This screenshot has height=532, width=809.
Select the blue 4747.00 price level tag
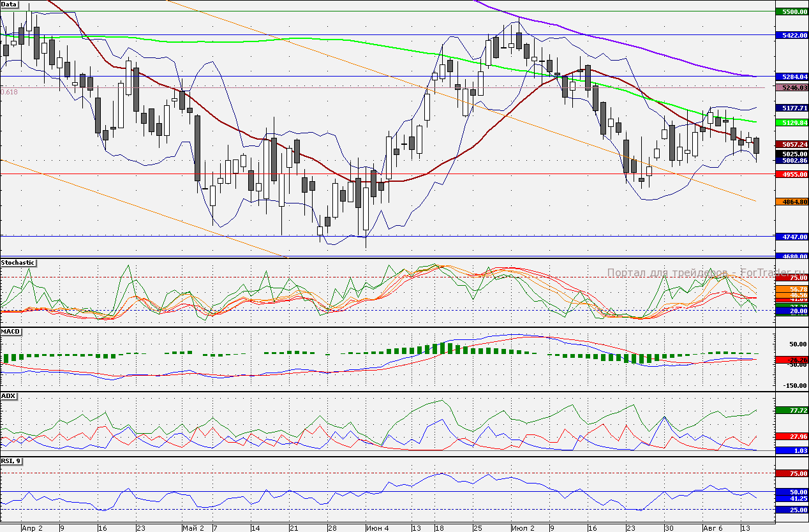click(791, 237)
